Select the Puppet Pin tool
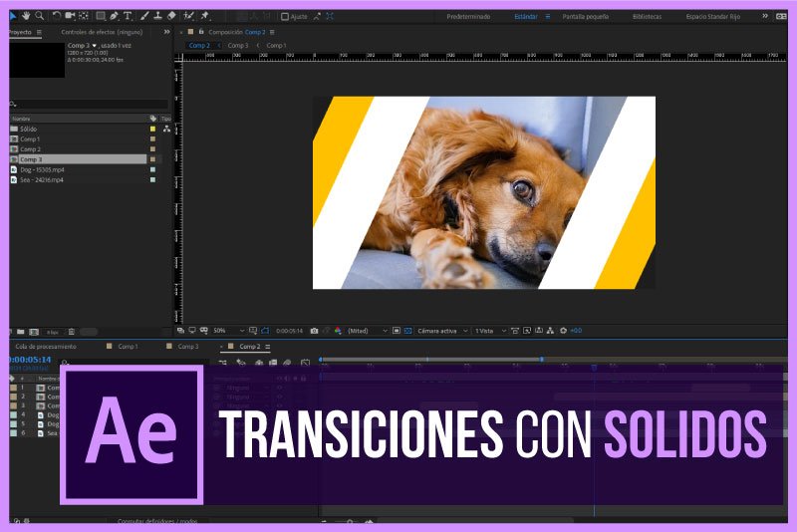Screen dimensions: 797x532 [x=205, y=16]
